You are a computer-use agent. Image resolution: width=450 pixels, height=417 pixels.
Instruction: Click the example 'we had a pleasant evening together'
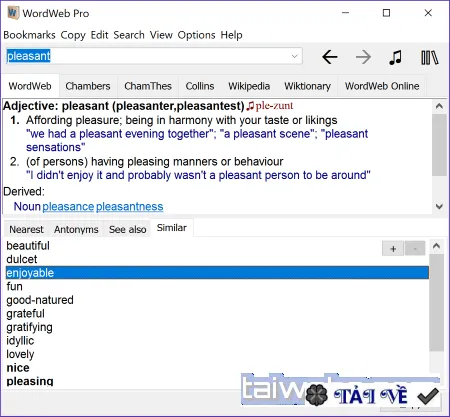(x=121, y=134)
